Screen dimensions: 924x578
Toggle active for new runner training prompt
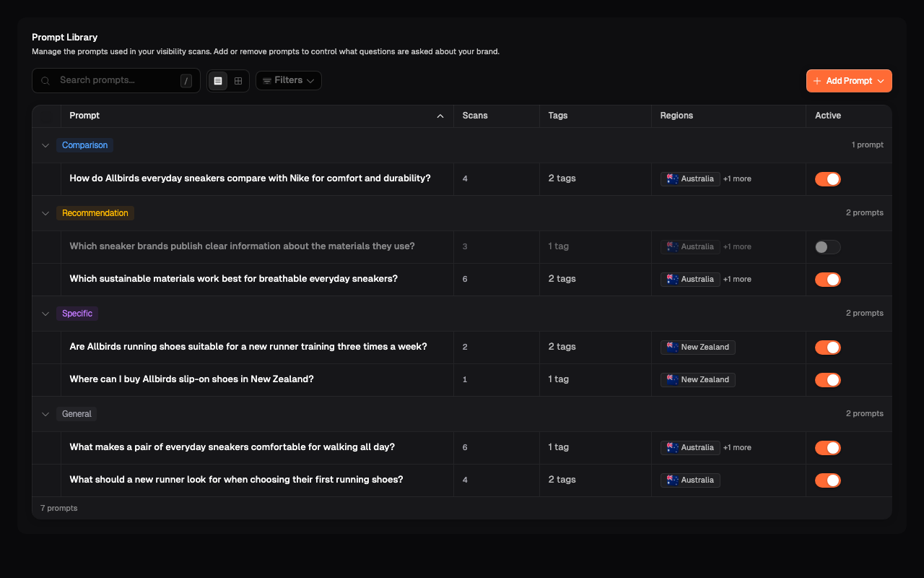tap(828, 348)
